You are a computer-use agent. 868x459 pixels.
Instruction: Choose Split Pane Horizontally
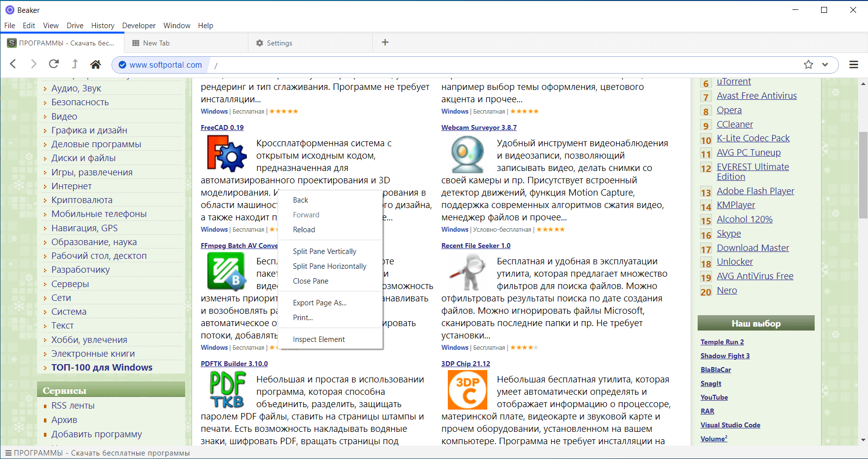(x=330, y=266)
